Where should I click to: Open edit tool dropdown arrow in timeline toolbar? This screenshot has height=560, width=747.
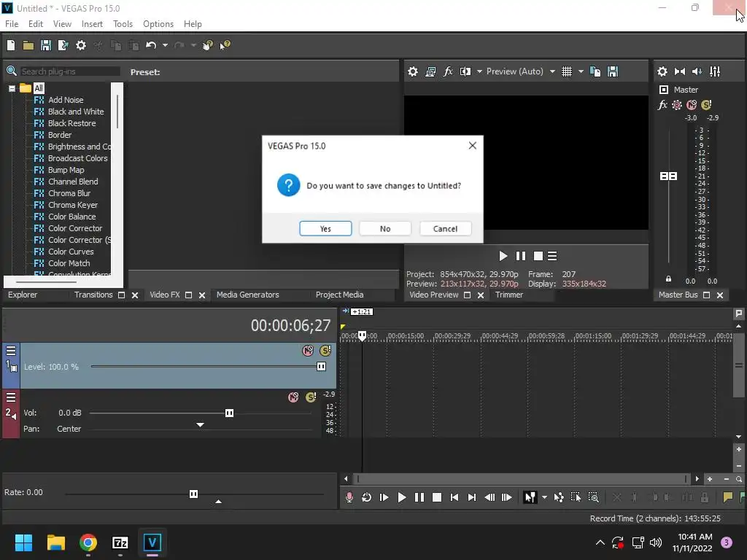(x=544, y=497)
